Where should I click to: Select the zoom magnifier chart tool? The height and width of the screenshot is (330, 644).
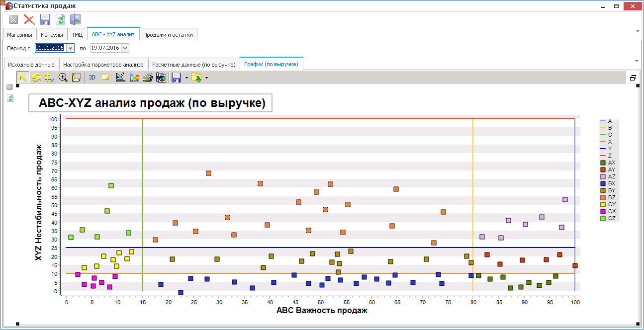[63, 78]
